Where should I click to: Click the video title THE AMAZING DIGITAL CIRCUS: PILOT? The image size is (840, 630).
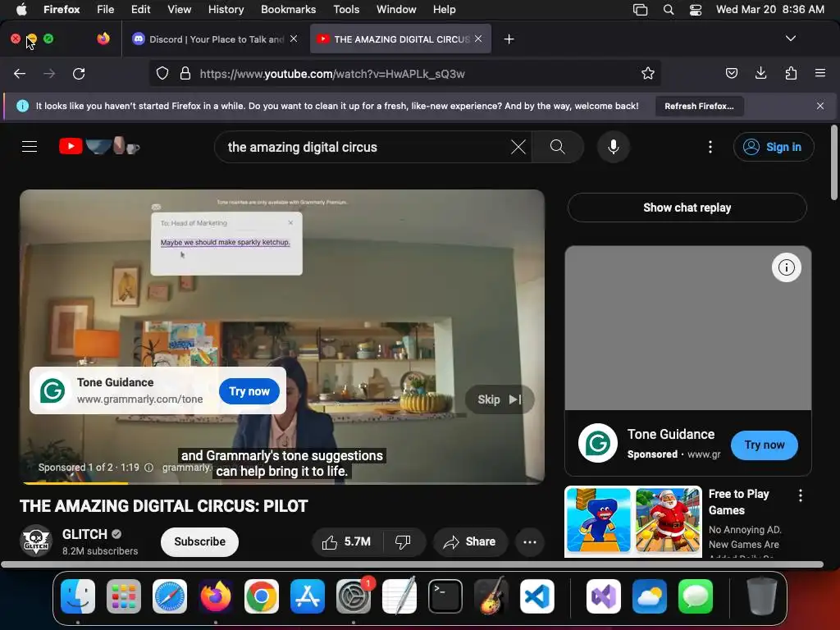163,506
